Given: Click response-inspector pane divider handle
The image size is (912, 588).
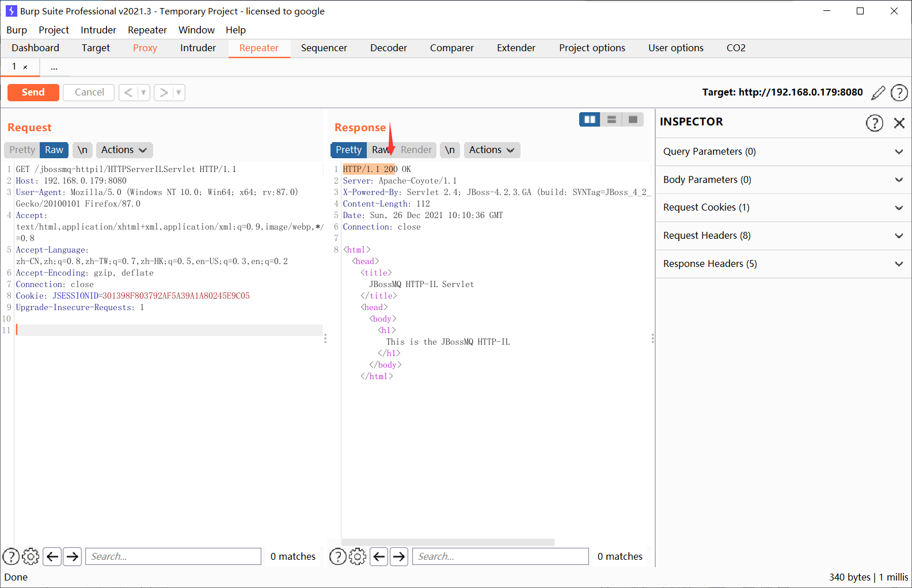Looking at the screenshot, I should (652, 338).
